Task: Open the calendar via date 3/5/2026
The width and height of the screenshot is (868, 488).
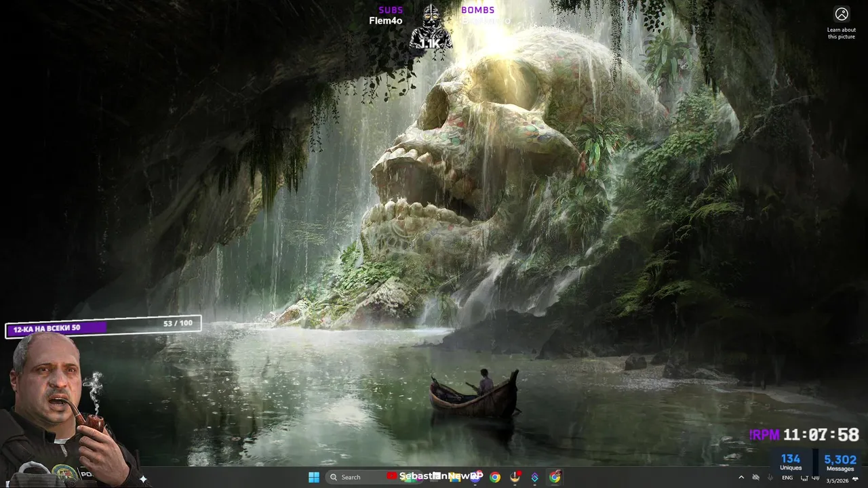Action: click(x=837, y=481)
